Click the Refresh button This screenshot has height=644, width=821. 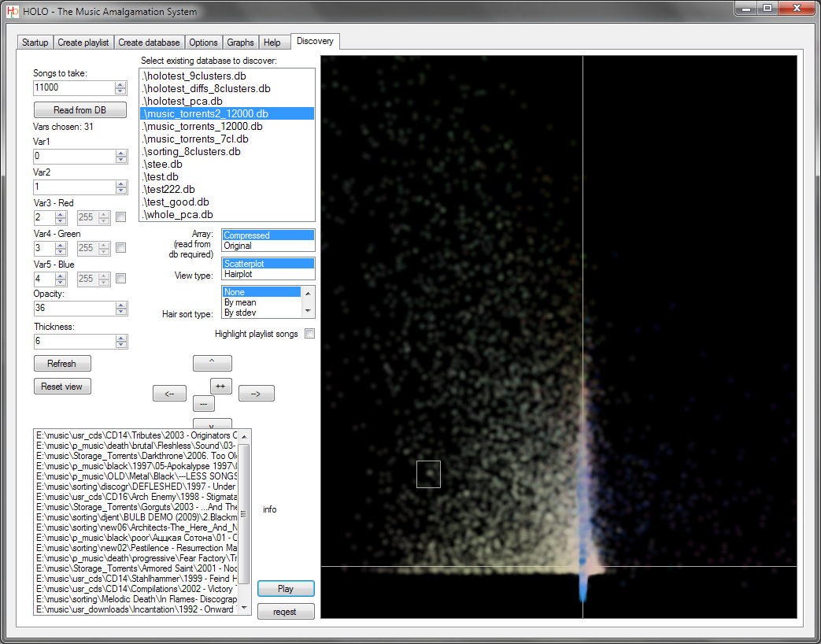(x=61, y=364)
